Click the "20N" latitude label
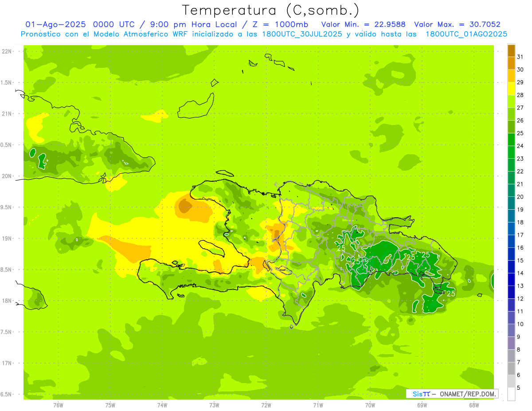 click(7, 176)
